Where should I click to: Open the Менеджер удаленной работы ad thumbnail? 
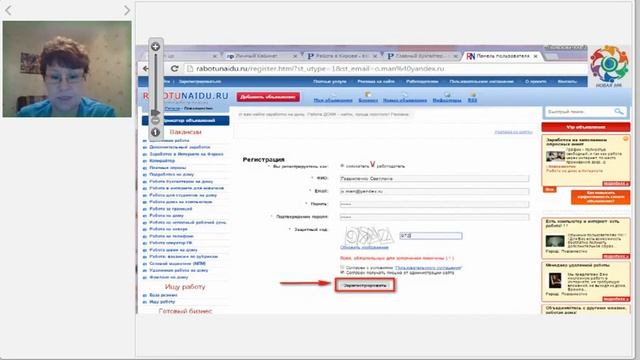[x=555, y=280]
